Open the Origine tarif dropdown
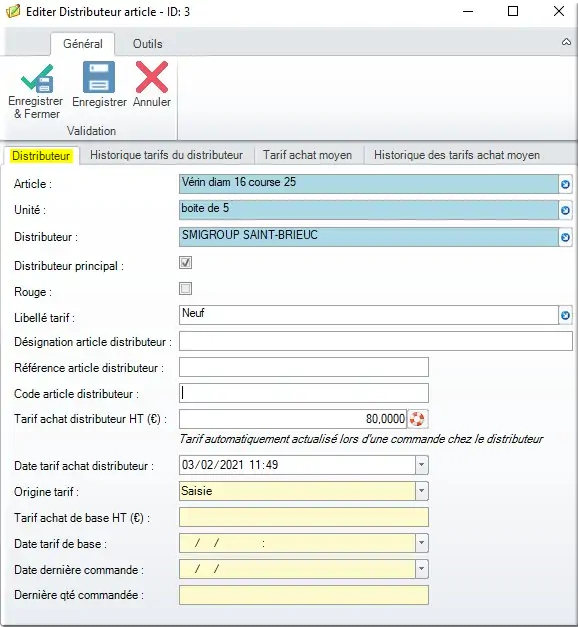Viewport: 578px width, 627px height. pos(421,491)
